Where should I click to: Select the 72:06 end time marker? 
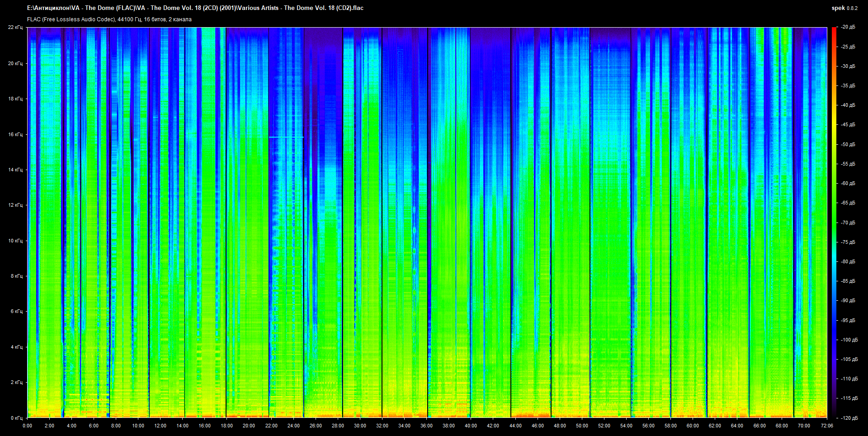tap(827, 426)
